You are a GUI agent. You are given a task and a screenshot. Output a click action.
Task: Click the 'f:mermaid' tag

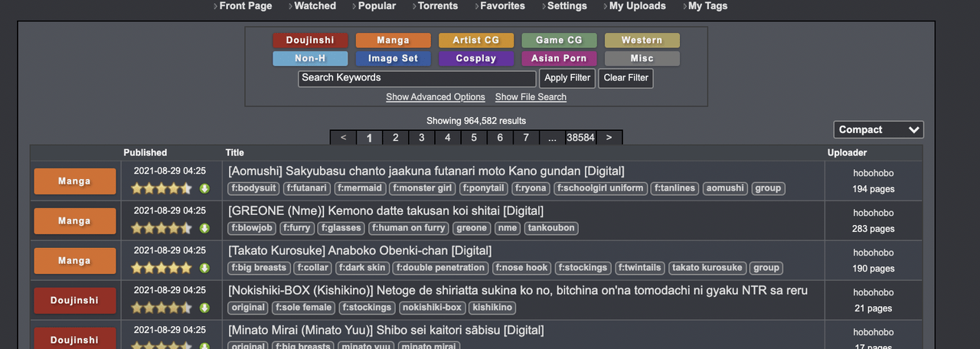[x=359, y=188]
